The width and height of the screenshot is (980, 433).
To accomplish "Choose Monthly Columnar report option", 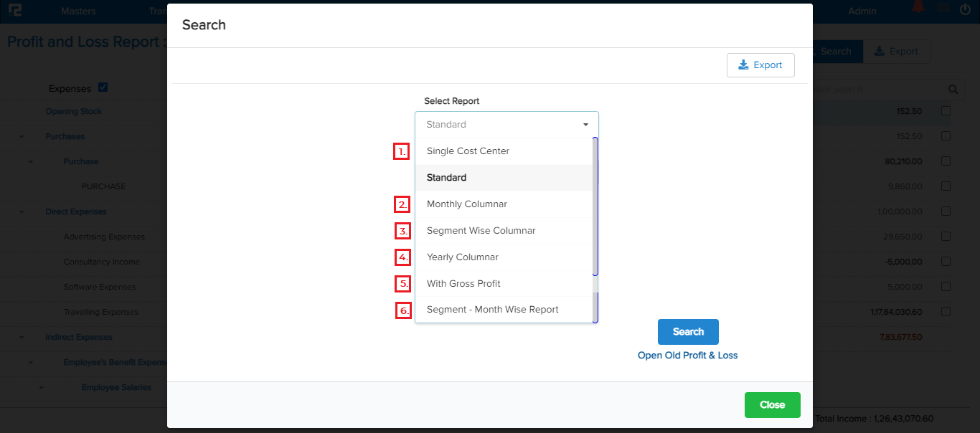I will coord(466,204).
